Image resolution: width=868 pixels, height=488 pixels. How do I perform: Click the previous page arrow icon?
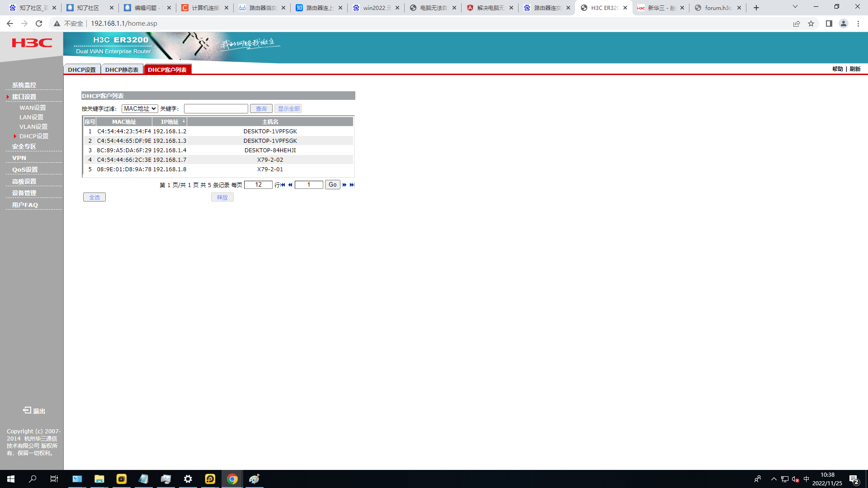pyautogui.click(x=290, y=185)
